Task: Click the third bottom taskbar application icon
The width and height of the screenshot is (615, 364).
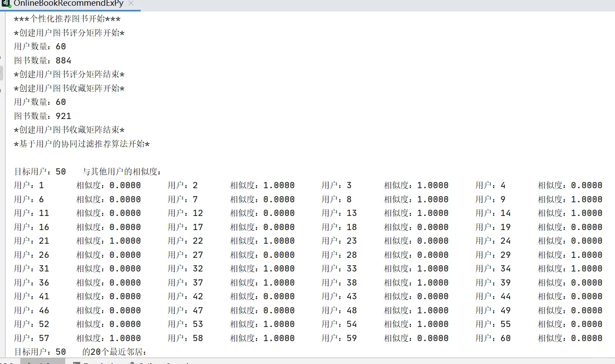Action: point(132,363)
